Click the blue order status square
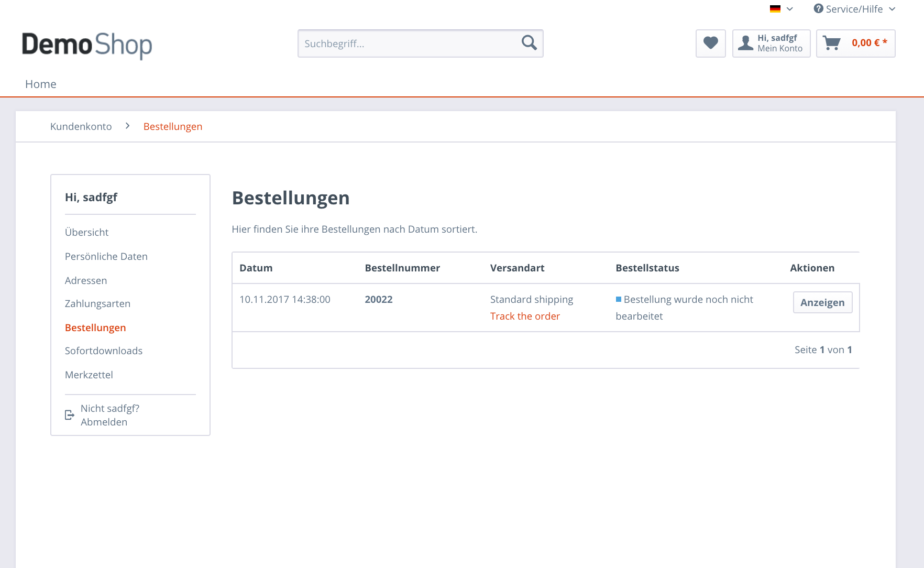This screenshot has width=924, height=568. coord(619,299)
